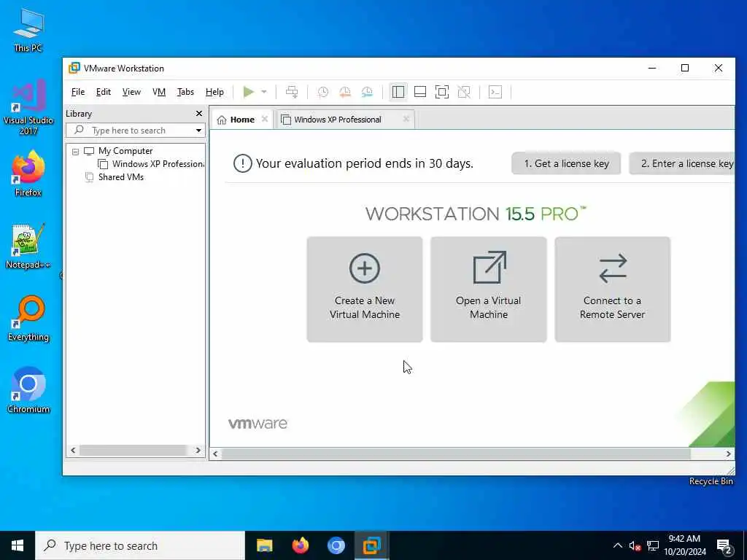This screenshot has height=560, width=747.
Task: Open the View menu
Action: tap(131, 92)
